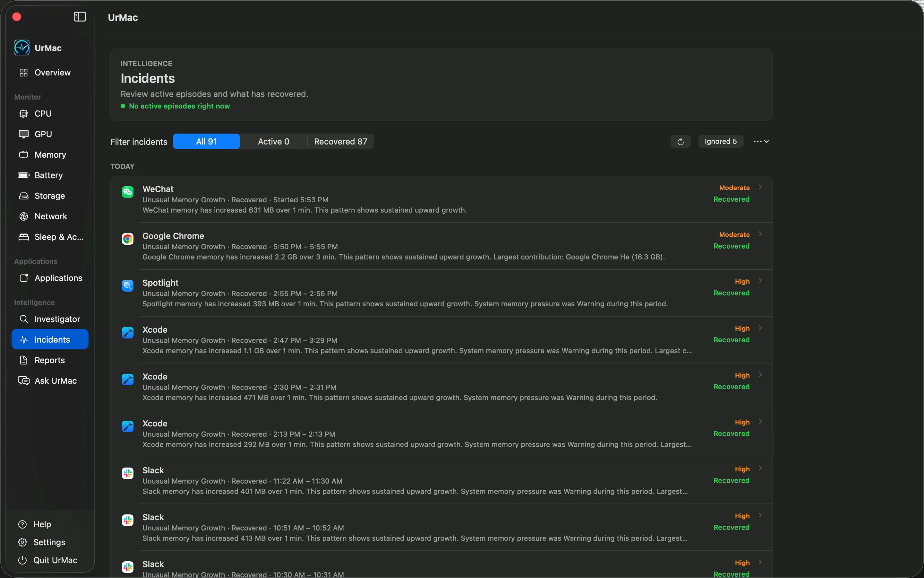Toggle the sidebar panel icon
Image resolution: width=924 pixels, height=578 pixels.
[80, 17]
